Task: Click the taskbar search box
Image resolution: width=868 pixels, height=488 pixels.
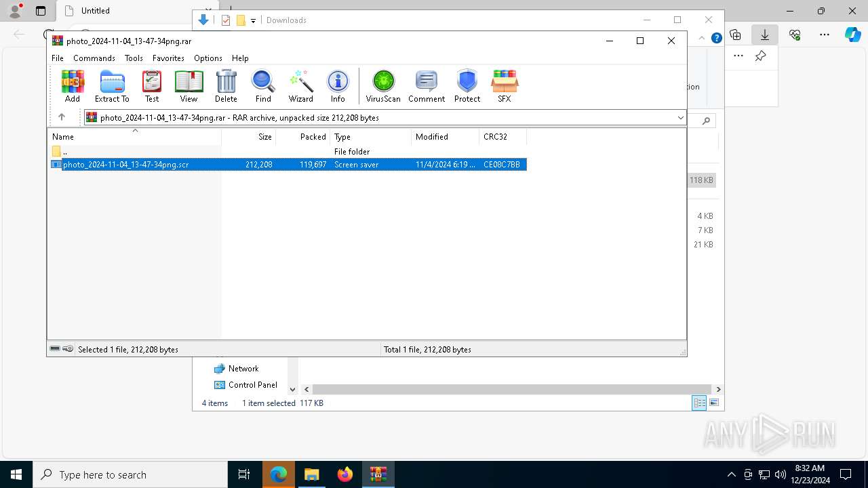Action: pos(130,474)
